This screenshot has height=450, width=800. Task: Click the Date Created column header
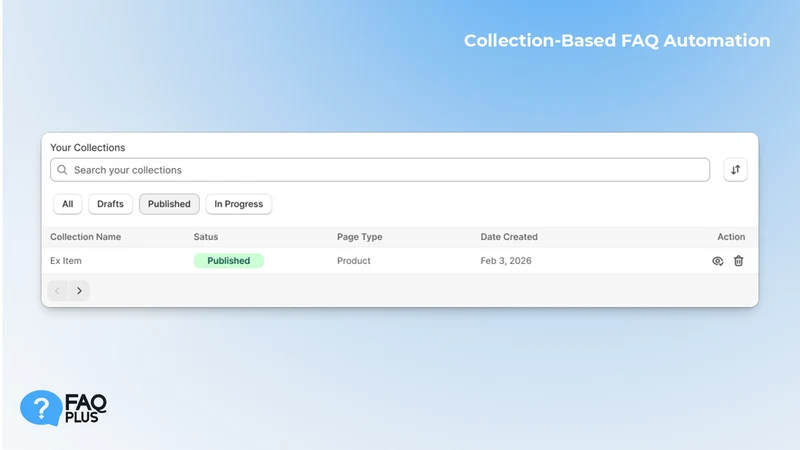pyautogui.click(x=509, y=237)
